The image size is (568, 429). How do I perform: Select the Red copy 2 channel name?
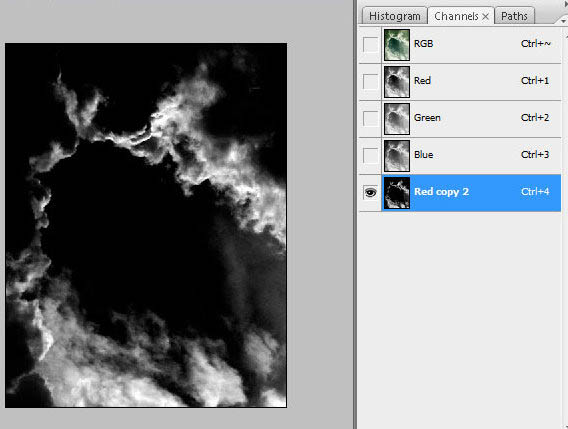(441, 192)
